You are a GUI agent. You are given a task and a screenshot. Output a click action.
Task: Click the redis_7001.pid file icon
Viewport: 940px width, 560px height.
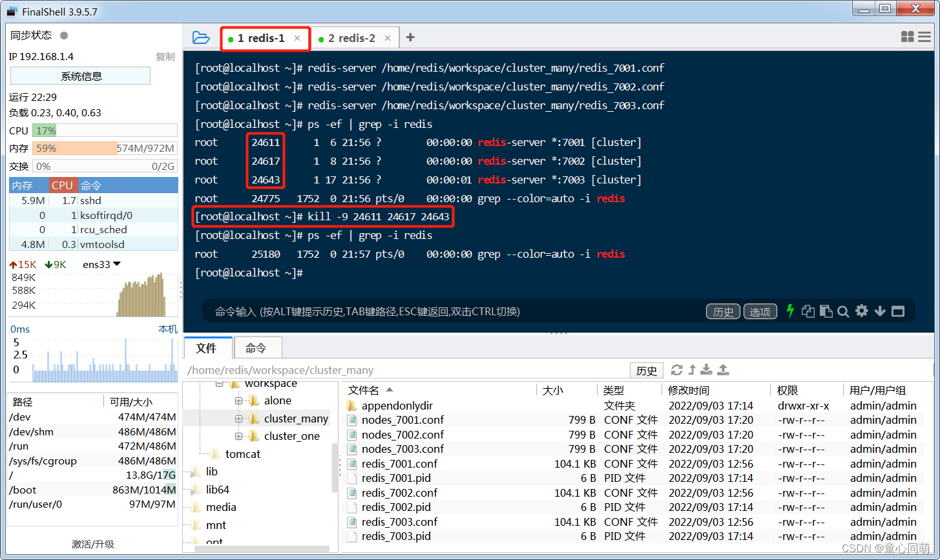[351, 478]
